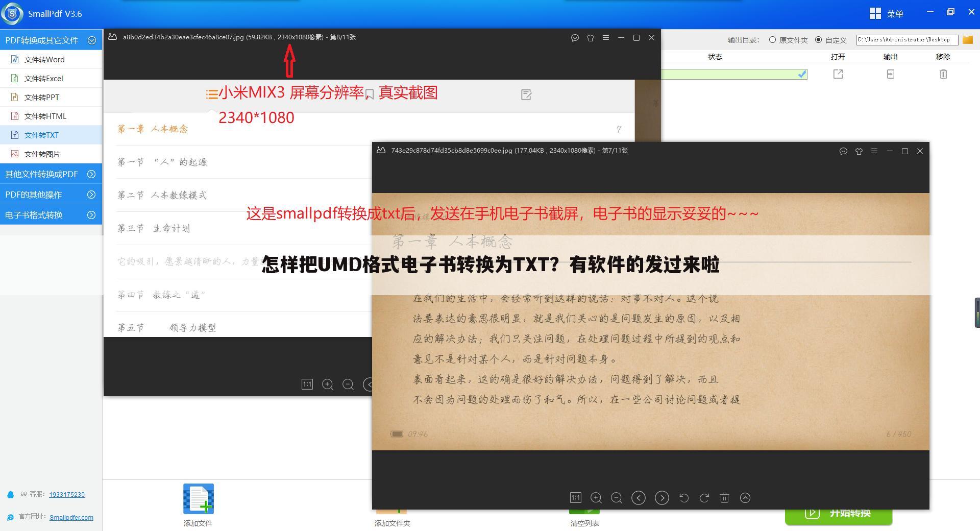This screenshot has height=531, width=980.
Task: Open the Smallpdfer.com website link
Action: tap(71, 517)
